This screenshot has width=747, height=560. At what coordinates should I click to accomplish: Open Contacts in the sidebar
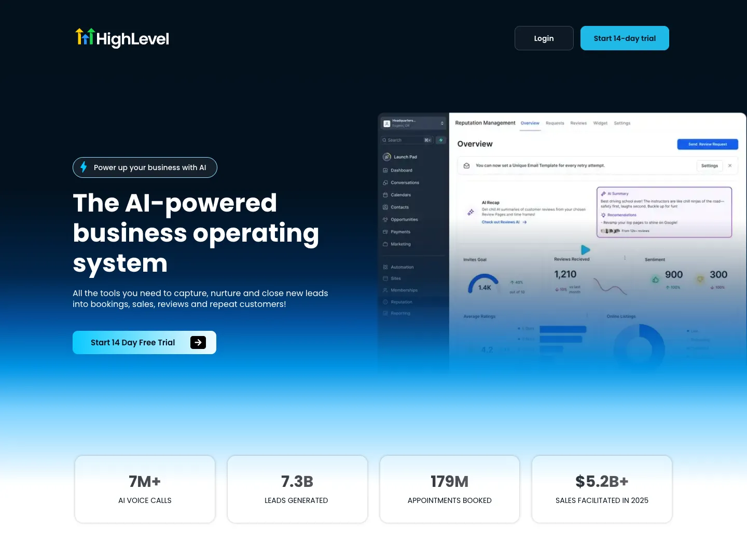pos(396,207)
